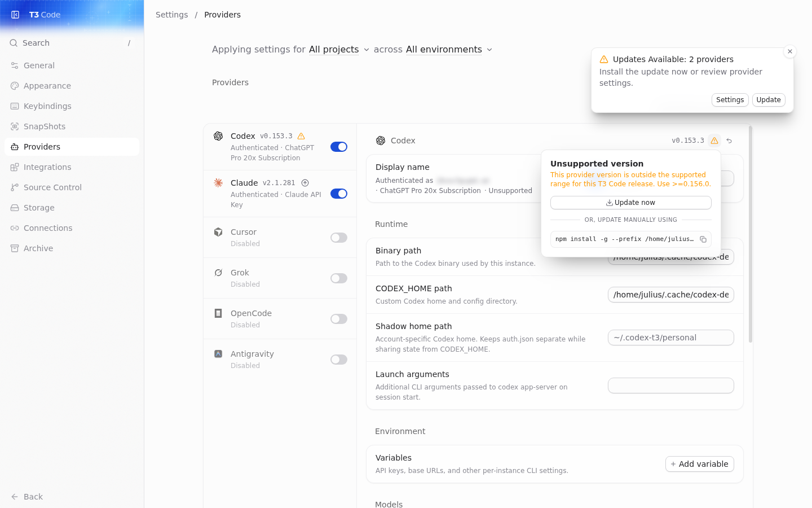Click Update now in Unsupported version popup
This screenshot has height=508, width=812.
(x=630, y=203)
